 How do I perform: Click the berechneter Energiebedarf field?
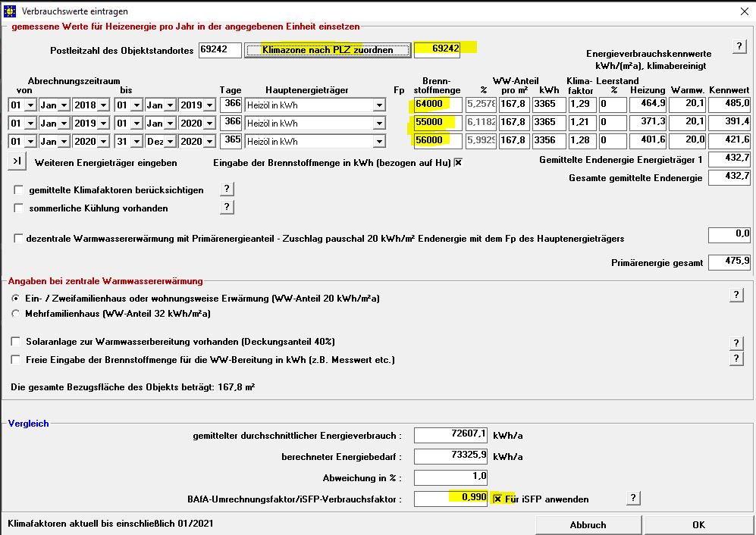click(x=451, y=456)
